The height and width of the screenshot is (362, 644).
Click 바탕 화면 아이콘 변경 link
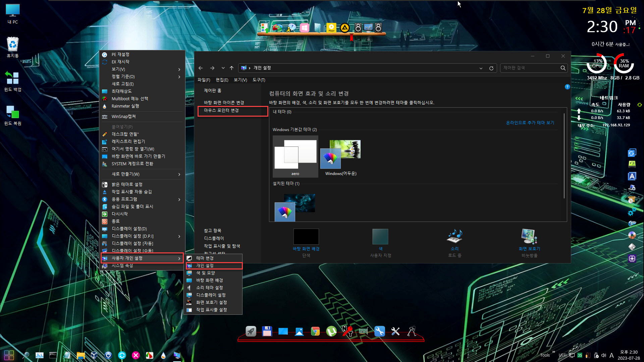(x=224, y=103)
